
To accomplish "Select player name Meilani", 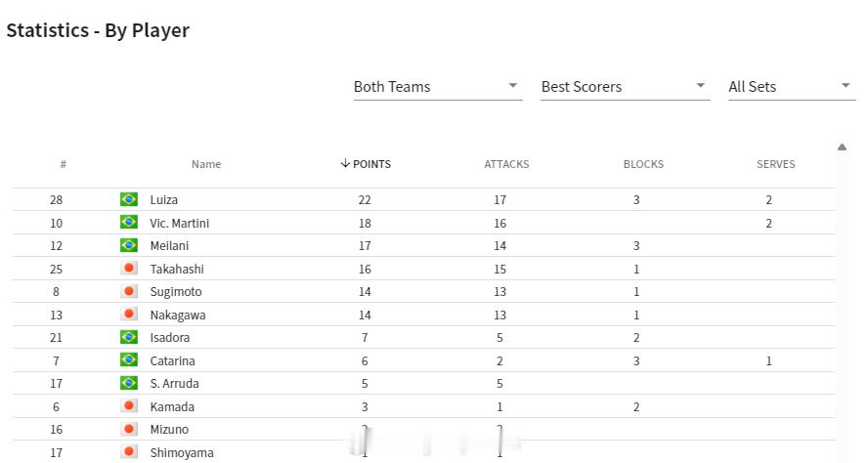I will tap(169, 245).
